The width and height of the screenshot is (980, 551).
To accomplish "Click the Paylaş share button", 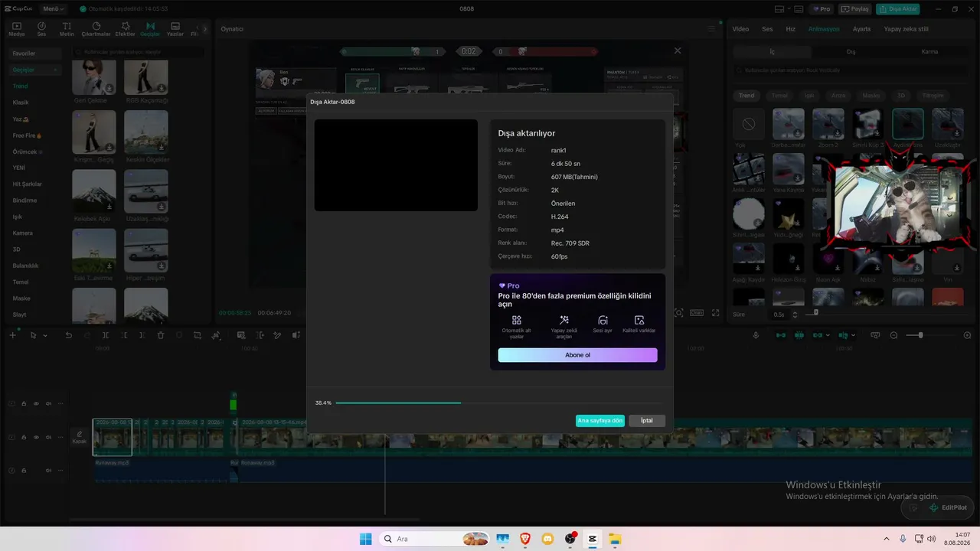I will 855,9.
